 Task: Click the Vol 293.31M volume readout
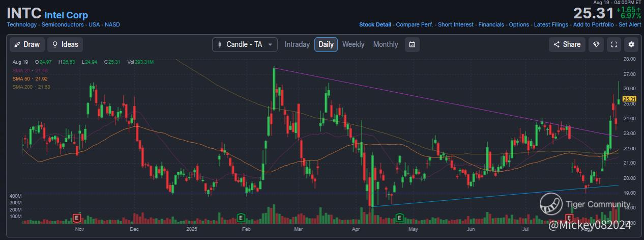pos(140,62)
